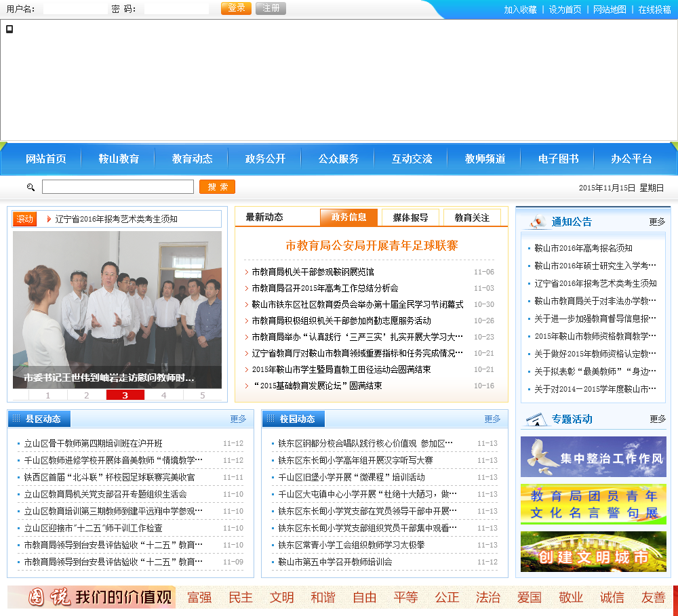
Task: Click the magnifier icon beside search box
Action: point(31,187)
